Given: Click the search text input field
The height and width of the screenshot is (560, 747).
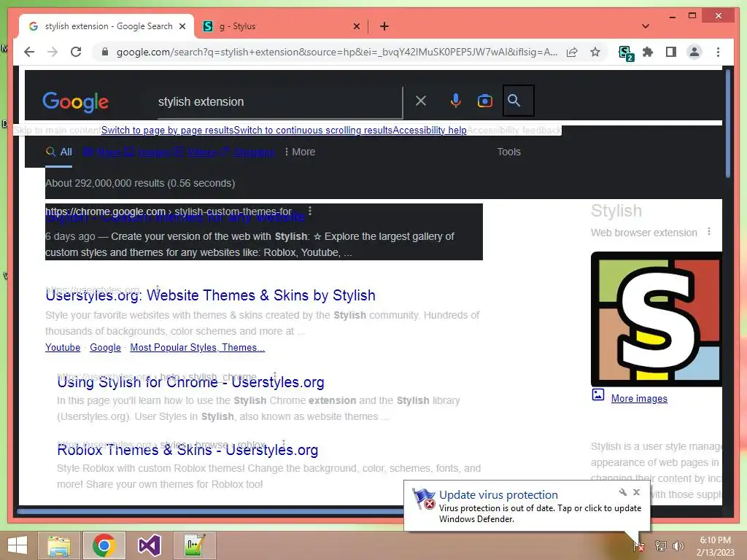Looking at the screenshot, I should (x=279, y=102).
